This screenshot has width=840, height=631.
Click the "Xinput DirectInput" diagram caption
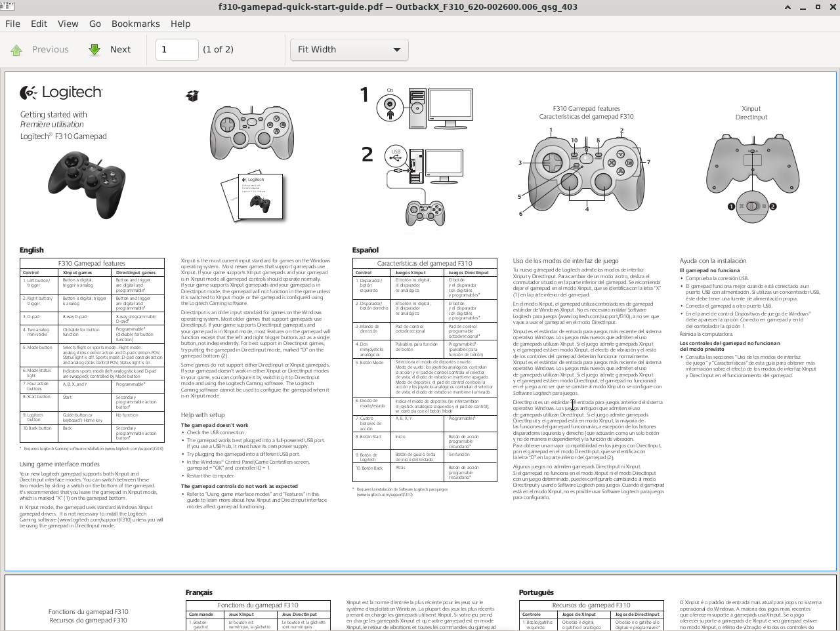click(751, 113)
